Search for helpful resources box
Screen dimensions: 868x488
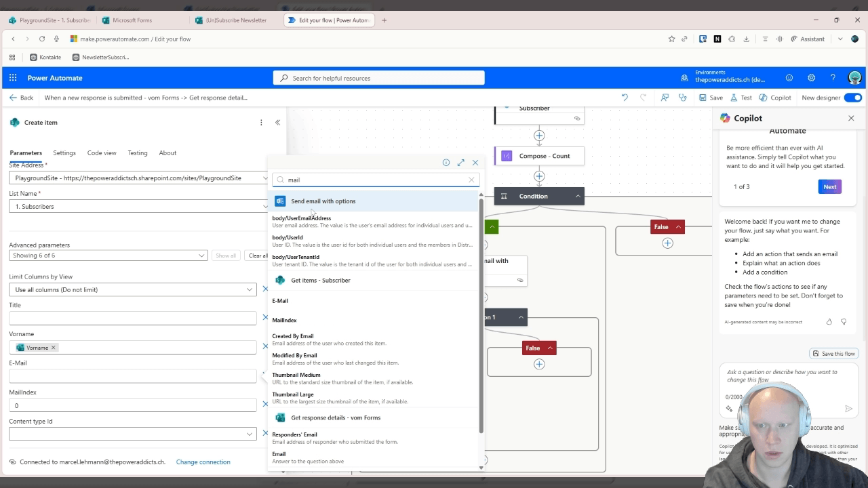tap(379, 78)
